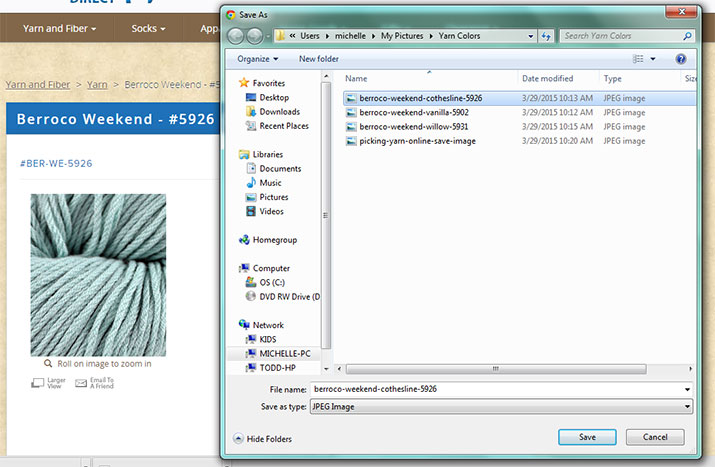Screen dimensions: 715x467
Task: Click the Yarn Colors breadcrumb
Action: [x=459, y=36]
